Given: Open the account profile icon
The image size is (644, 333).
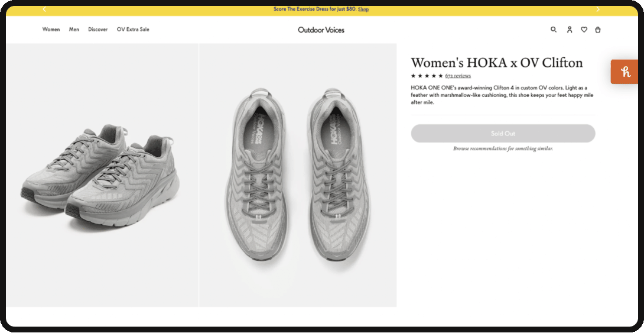Looking at the screenshot, I should coord(569,30).
